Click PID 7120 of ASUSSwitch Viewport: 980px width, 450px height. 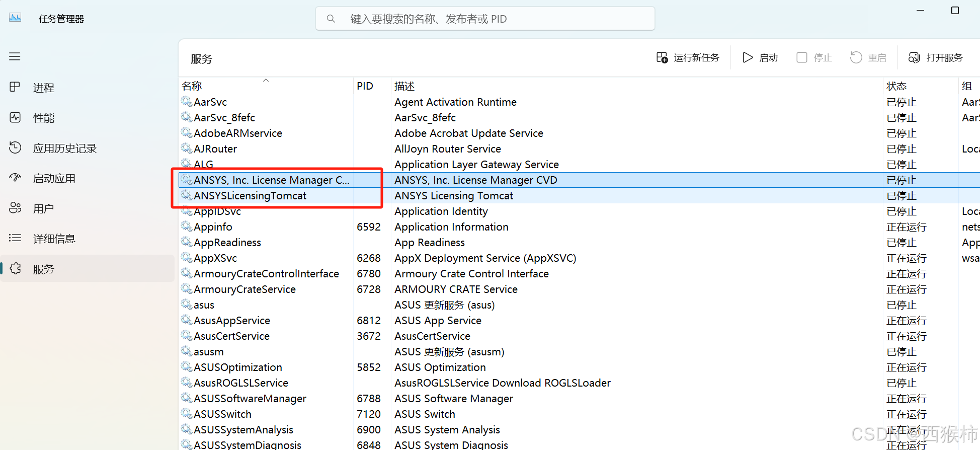[369, 414]
